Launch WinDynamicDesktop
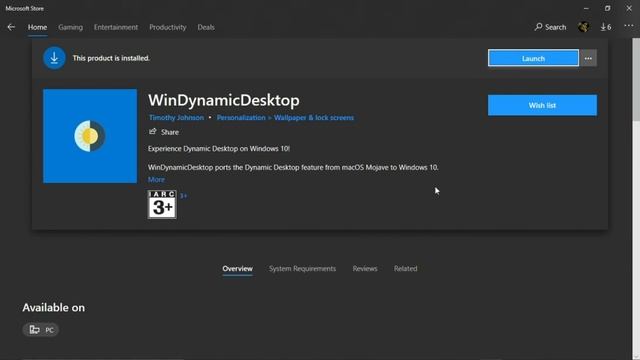The width and height of the screenshot is (640, 360). tap(533, 58)
